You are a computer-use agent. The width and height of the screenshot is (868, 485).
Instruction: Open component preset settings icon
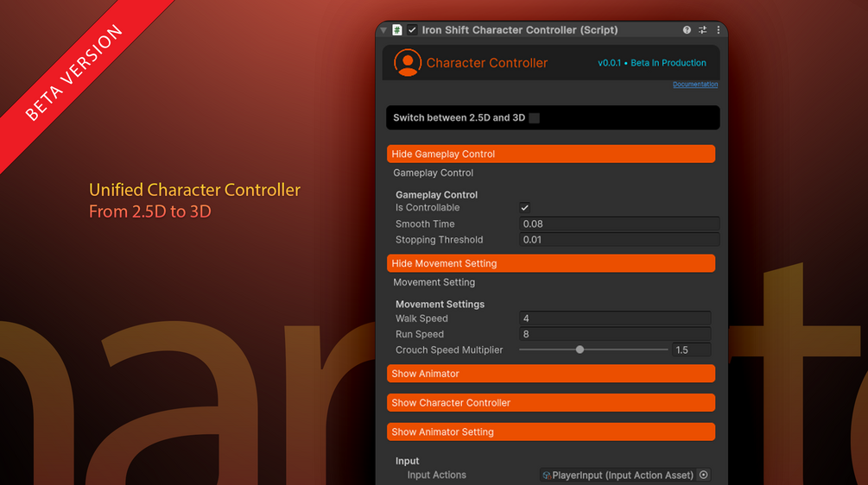tap(702, 30)
